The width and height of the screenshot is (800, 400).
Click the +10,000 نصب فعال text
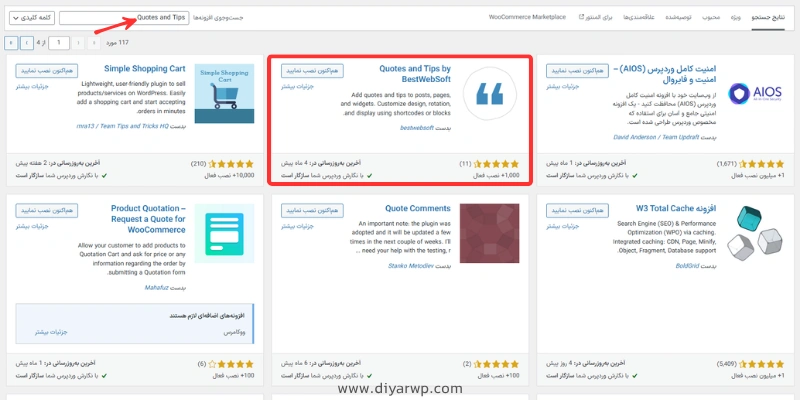230,176
